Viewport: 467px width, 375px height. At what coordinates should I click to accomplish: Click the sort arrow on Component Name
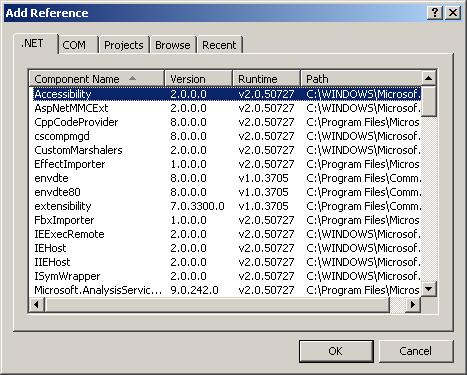(132, 78)
